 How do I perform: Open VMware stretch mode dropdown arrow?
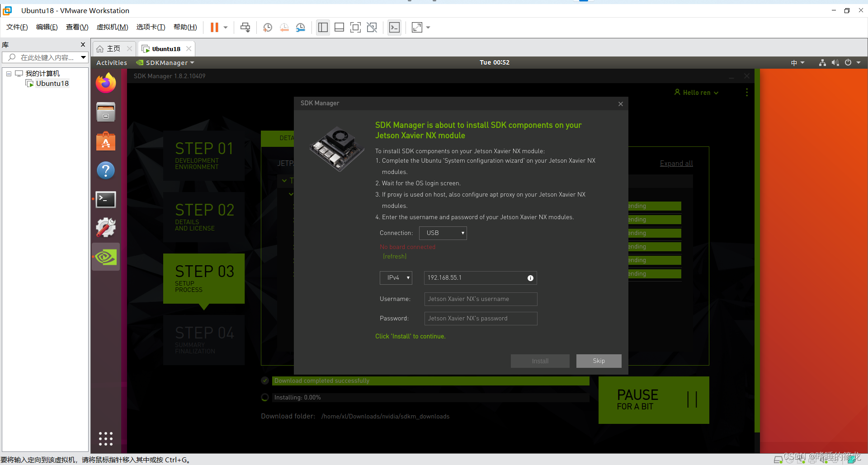coord(428,28)
